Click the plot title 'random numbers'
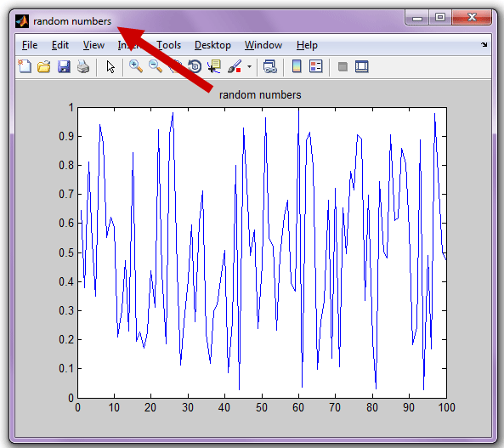The width and height of the screenshot is (504, 448). 260,95
